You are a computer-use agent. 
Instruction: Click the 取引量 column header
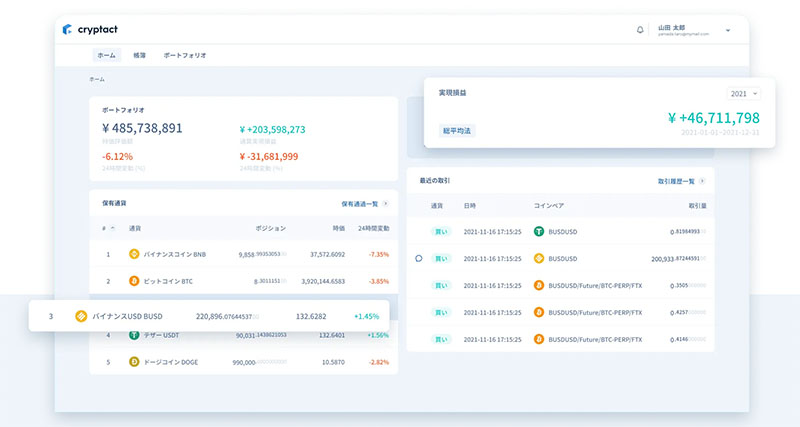[697, 206]
